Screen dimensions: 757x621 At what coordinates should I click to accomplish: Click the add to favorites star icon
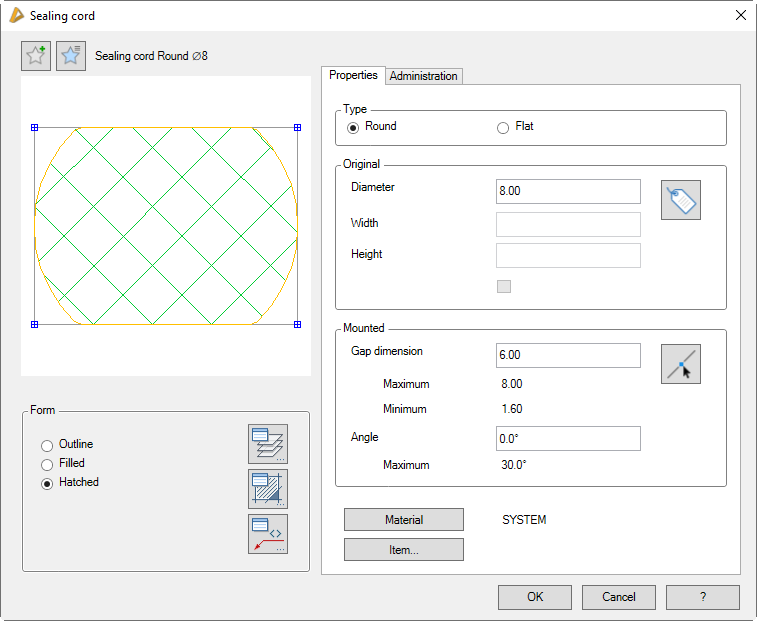(x=36, y=56)
